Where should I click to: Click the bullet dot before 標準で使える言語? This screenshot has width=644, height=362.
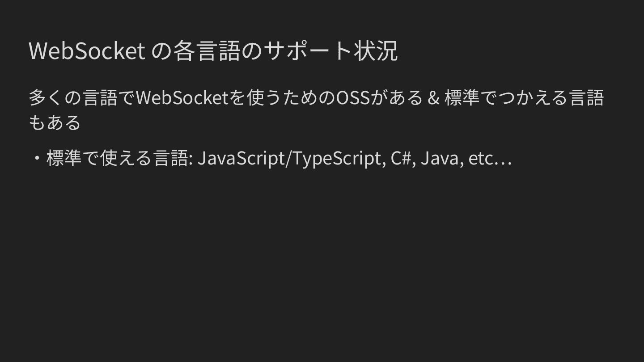36,158
